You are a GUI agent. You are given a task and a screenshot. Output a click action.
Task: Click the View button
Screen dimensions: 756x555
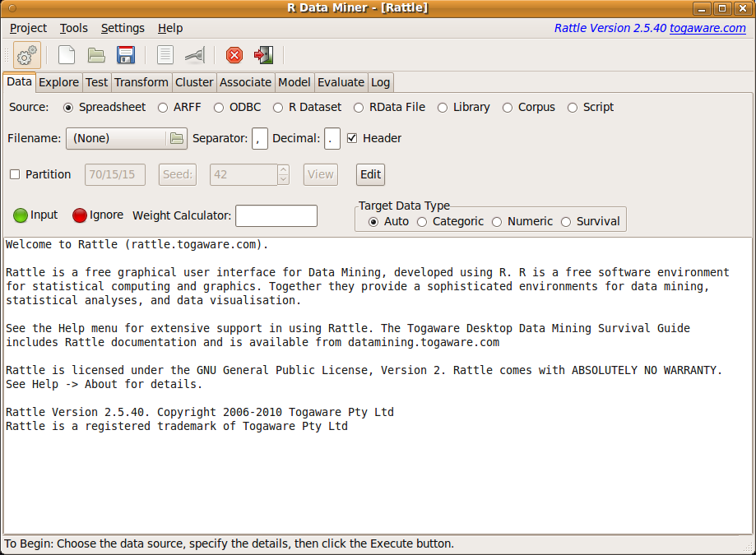(x=321, y=174)
